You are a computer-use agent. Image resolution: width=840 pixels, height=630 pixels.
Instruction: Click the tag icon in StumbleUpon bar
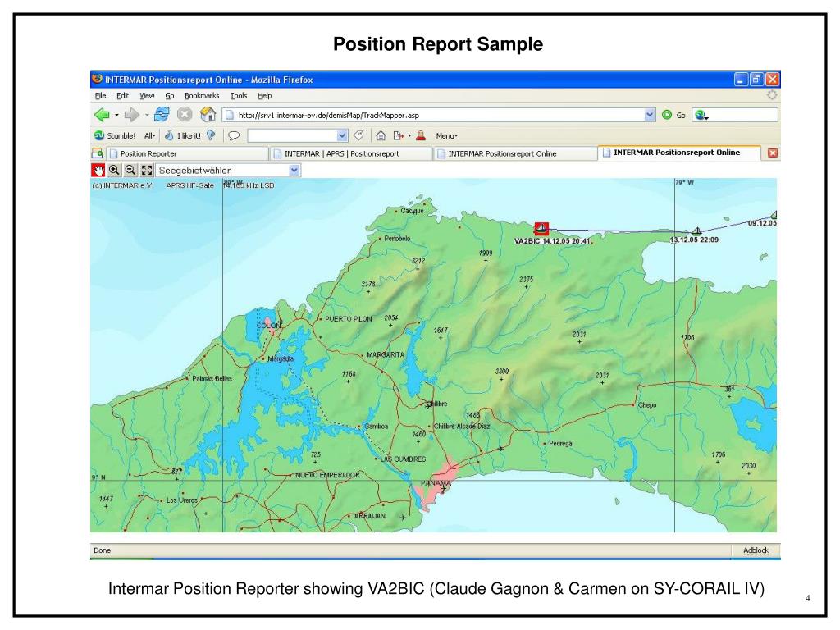coord(359,135)
